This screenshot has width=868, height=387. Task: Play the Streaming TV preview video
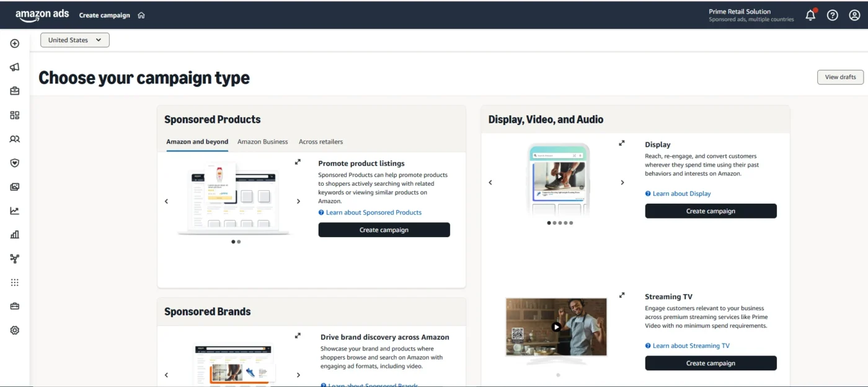point(556,327)
